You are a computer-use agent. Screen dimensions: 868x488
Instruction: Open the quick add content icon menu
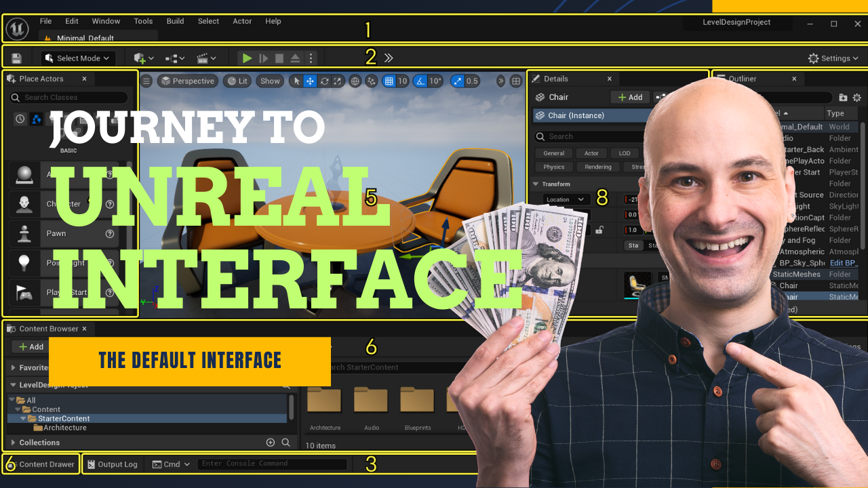[144, 58]
